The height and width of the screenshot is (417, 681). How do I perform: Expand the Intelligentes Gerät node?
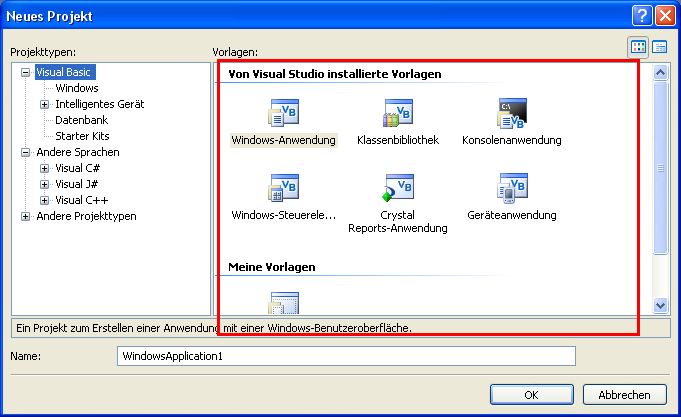coord(44,104)
